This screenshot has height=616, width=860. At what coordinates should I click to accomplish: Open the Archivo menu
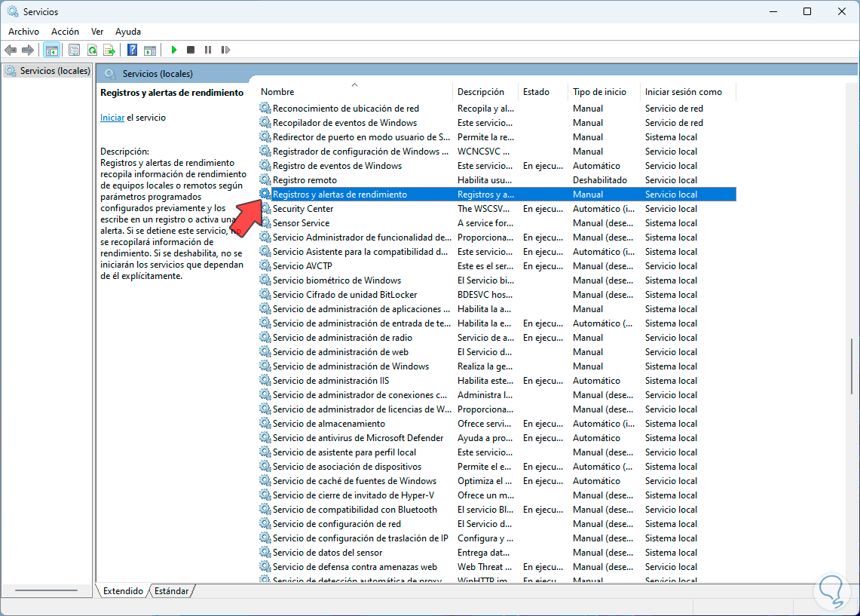click(x=23, y=31)
